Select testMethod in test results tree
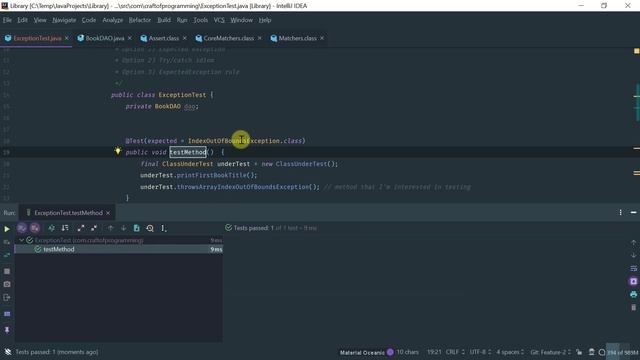This screenshot has height=360, width=640. [118, 249]
